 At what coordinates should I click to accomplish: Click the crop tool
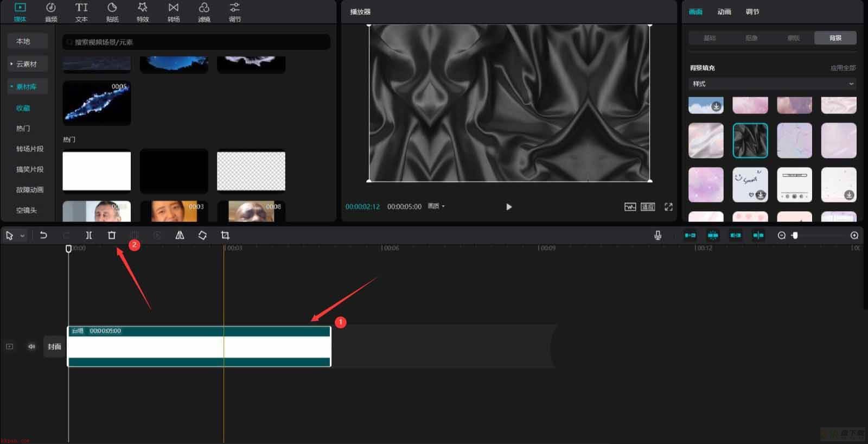[x=225, y=235]
